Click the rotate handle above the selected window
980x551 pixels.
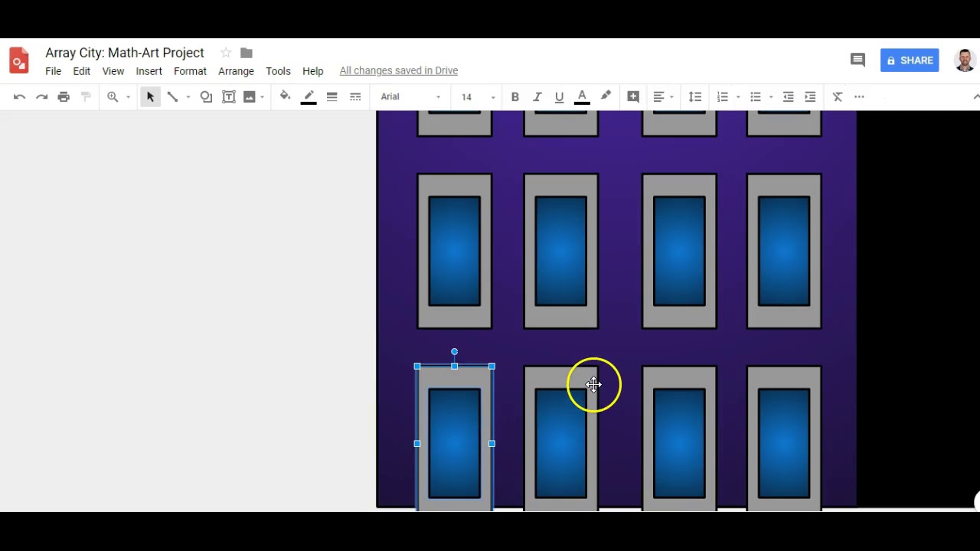(455, 352)
